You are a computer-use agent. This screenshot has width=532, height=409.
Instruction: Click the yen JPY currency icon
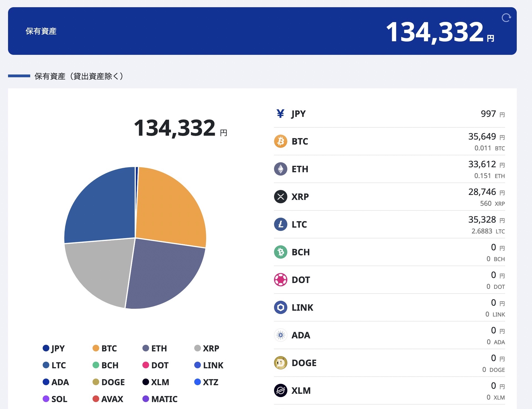coord(280,114)
